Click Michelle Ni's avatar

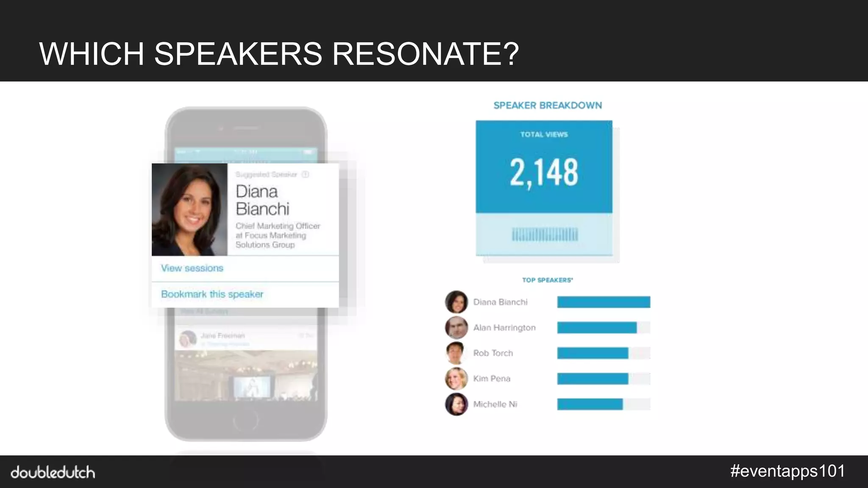point(456,404)
